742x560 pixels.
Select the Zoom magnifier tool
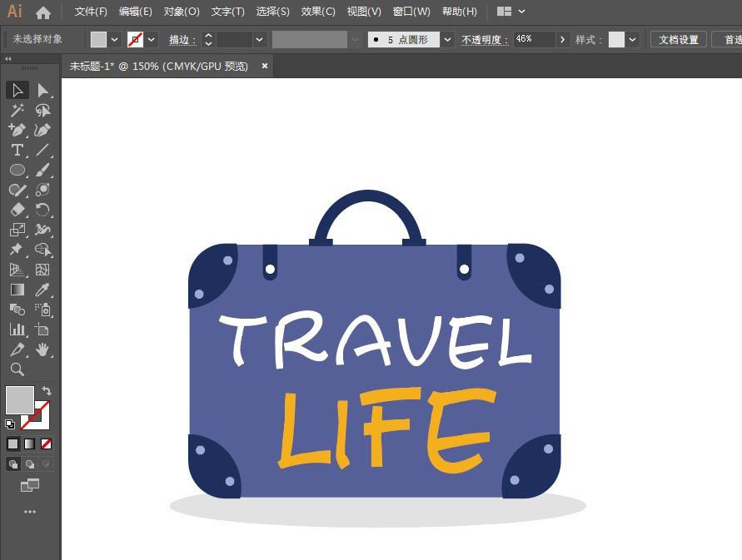tap(17, 369)
